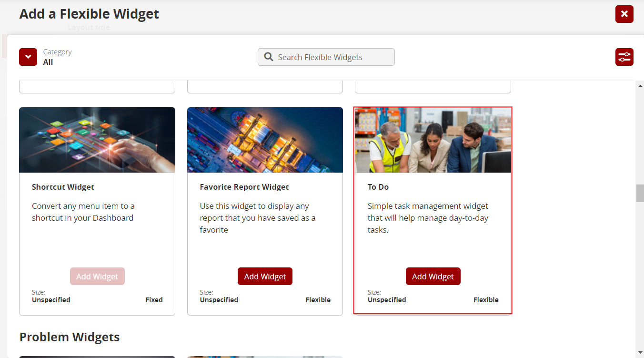Viewport: 644px width, 358px height.
Task: Click 'Flexible' label on Favorite Report Widget
Action: (318, 300)
